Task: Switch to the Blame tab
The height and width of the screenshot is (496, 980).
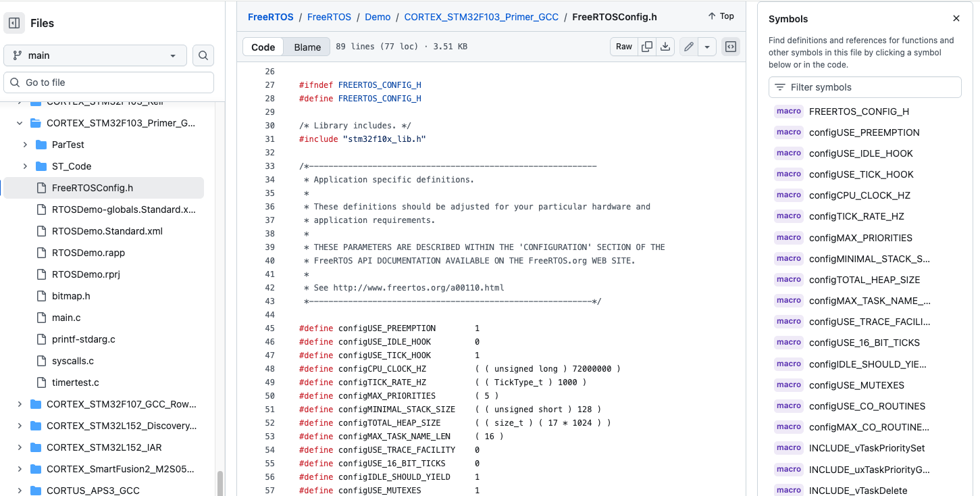Action: point(307,47)
